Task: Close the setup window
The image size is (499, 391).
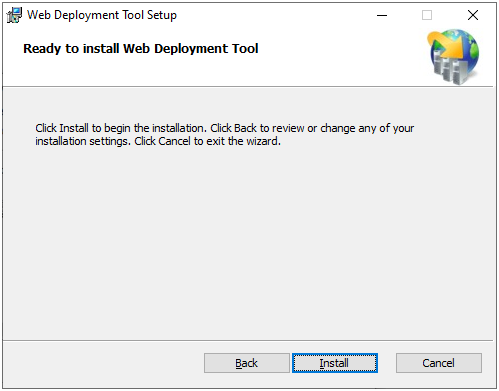Action: pyautogui.click(x=473, y=15)
